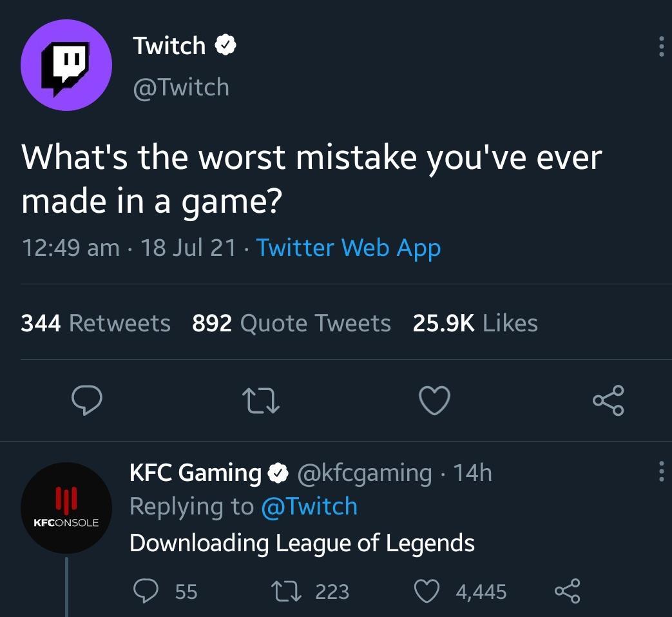This screenshot has height=617, width=672.
Task: Reply to the Twitch tweet
Action: tap(84, 401)
